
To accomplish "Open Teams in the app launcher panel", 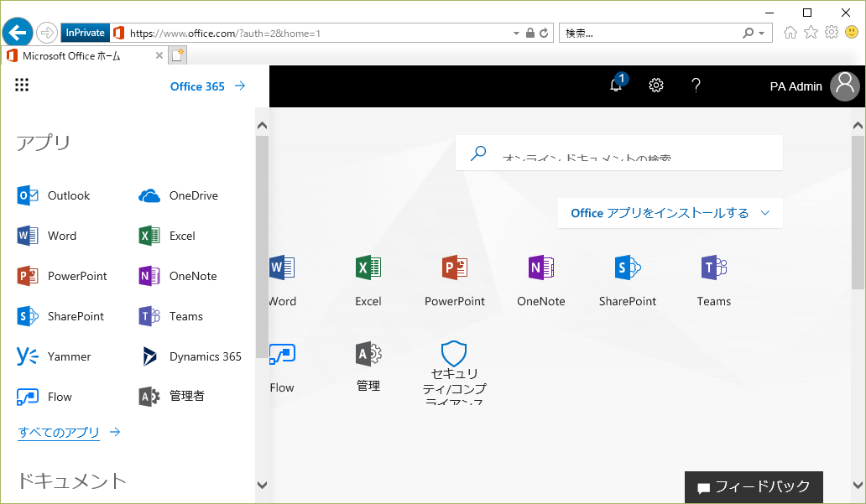I will 170,316.
